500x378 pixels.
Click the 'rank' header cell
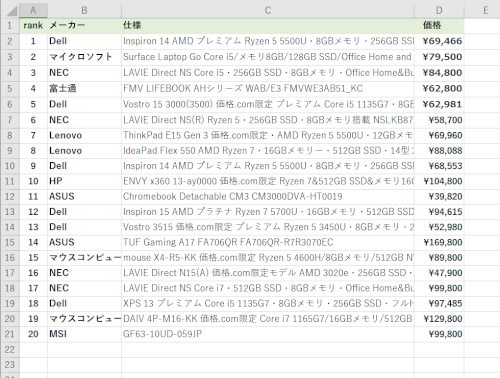click(33, 25)
